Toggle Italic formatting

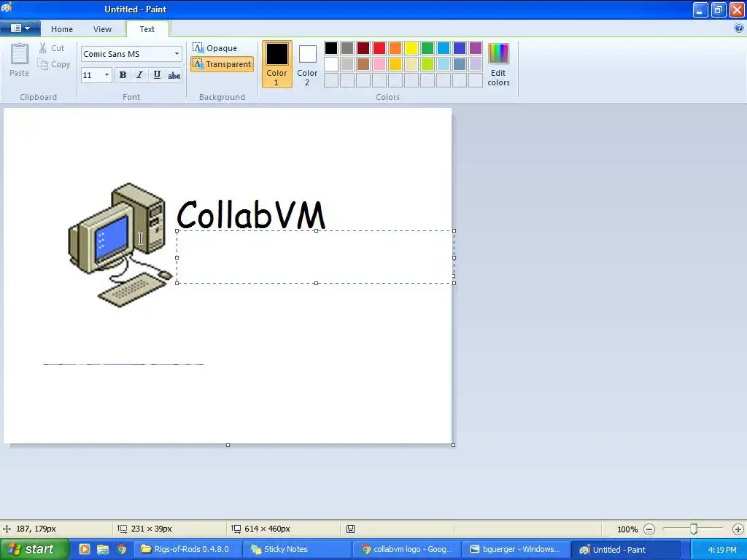point(139,75)
